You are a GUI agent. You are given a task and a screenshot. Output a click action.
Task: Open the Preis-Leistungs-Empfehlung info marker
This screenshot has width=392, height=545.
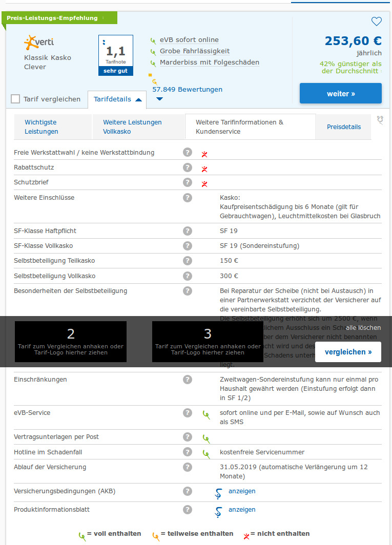pyautogui.click(x=103, y=18)
